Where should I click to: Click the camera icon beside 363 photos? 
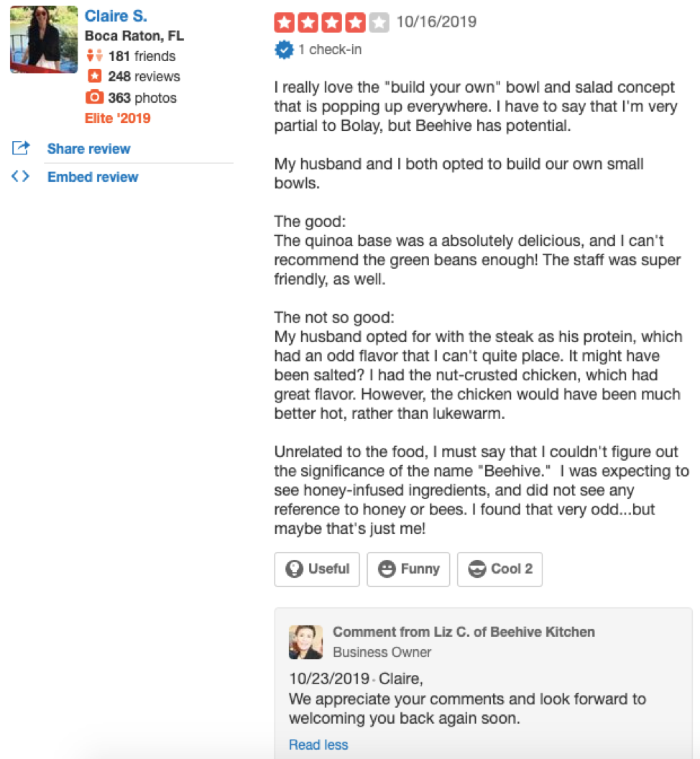[x=94, y=98]
